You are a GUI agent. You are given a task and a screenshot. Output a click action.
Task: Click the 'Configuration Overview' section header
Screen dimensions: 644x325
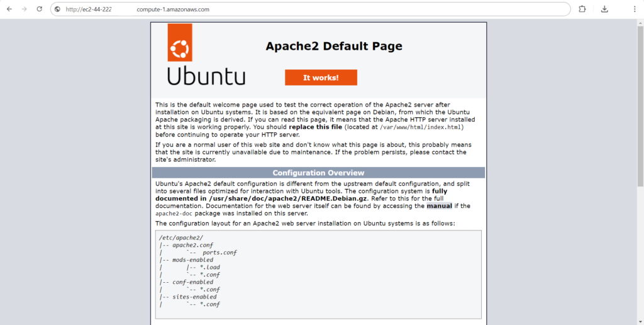318,173
